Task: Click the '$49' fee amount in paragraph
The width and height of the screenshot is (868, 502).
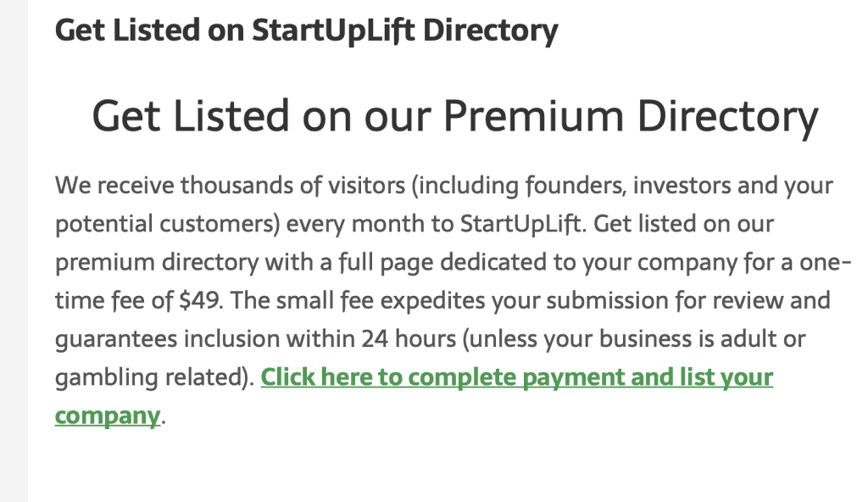Action: (x=200, y=301)
